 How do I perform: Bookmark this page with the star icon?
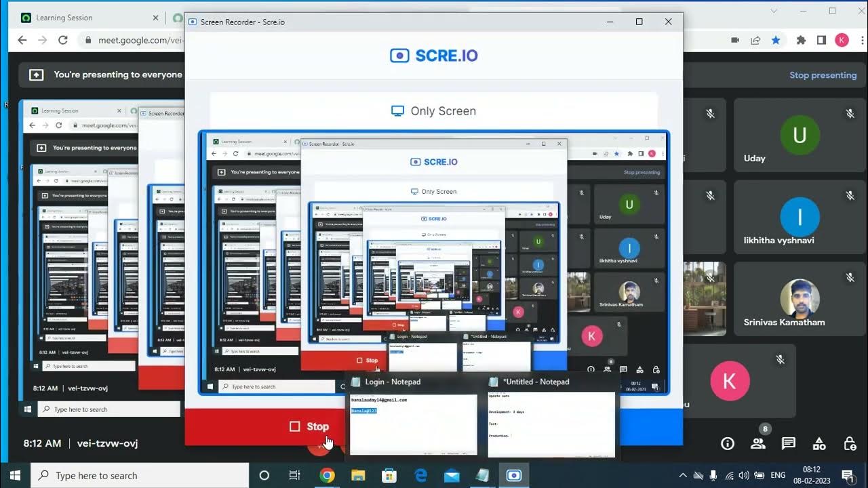pos(776,40)
